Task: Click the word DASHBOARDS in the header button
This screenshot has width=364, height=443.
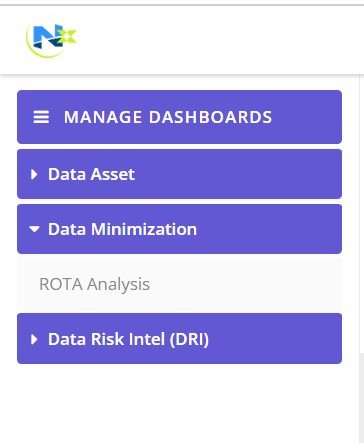Action: [x=210, y=117]
